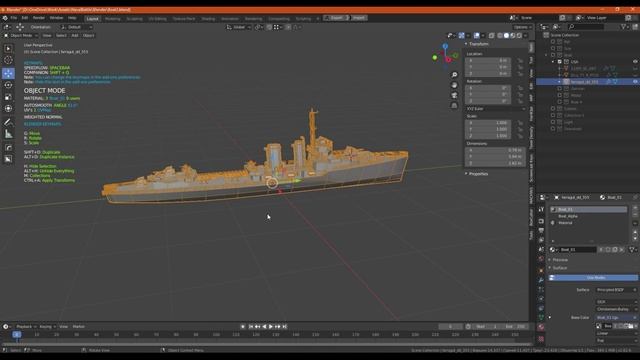The height and width of the screenshot is (360, 640).
Task: Open Keying popover in timeline
Action: pos(47,327)
